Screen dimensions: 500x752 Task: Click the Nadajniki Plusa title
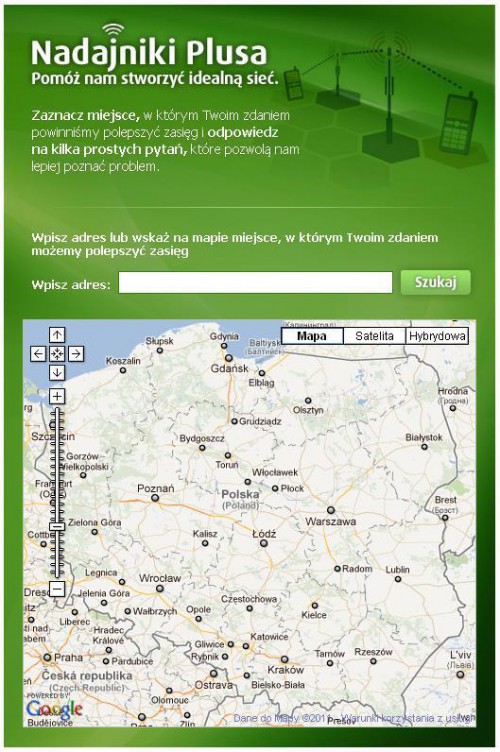(149, 53)
